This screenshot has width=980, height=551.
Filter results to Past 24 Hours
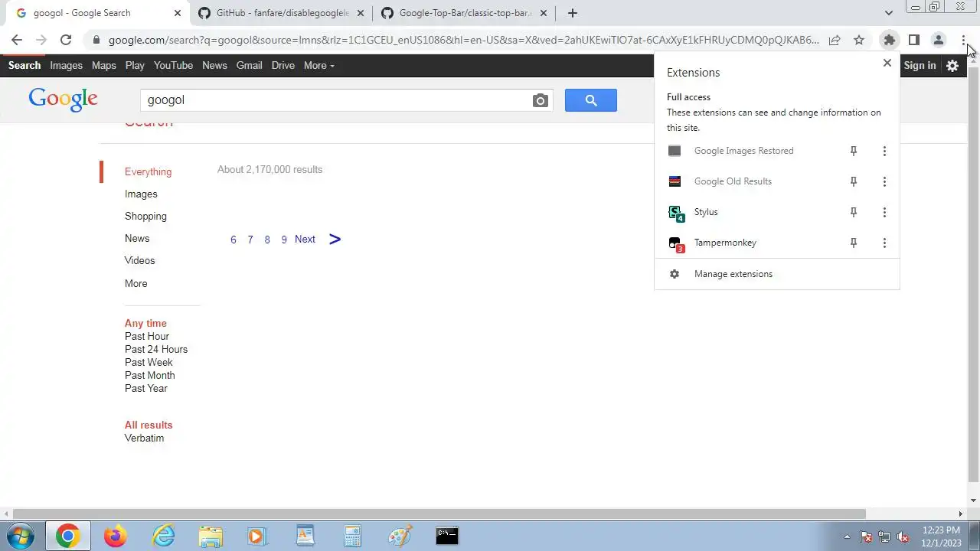tap(156, 349)
